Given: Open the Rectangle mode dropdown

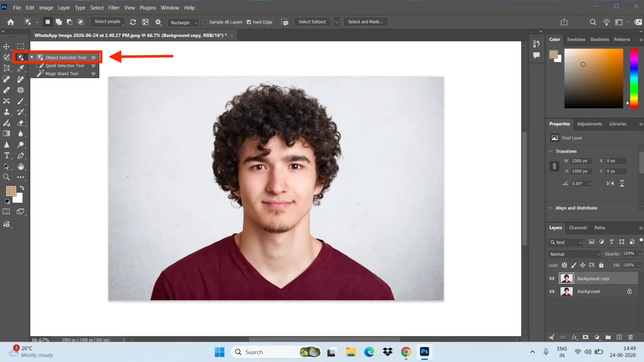Looking at the screenshot, I should 183,23.
